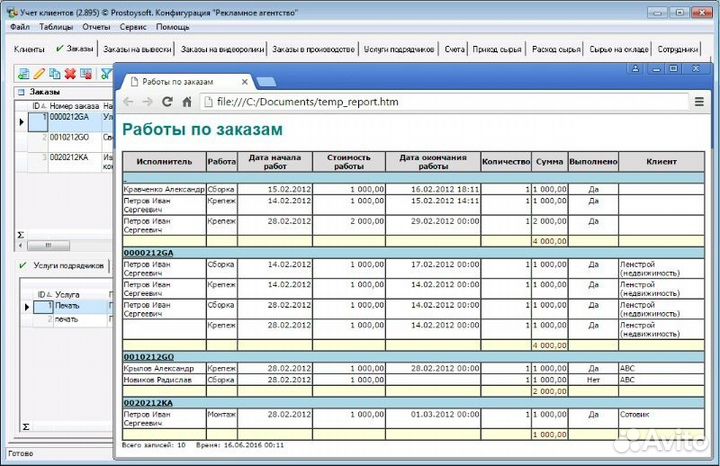Click the copy record toolbar icon

coord(55,73)
